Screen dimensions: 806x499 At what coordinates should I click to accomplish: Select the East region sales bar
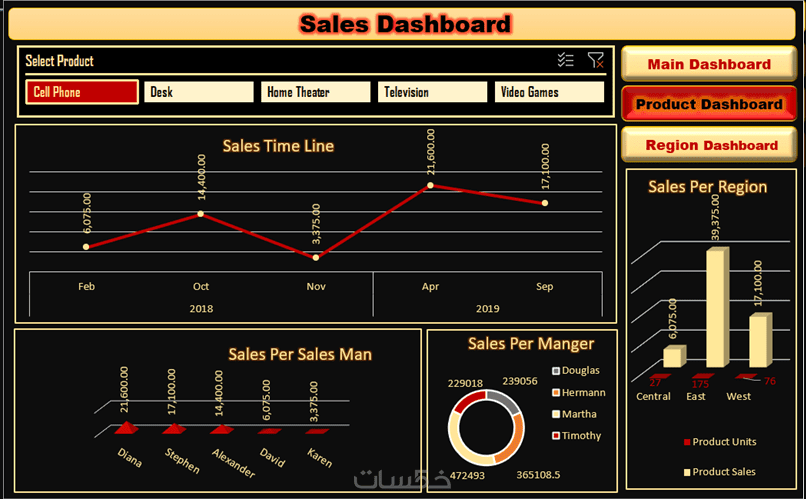pos(718,307)
